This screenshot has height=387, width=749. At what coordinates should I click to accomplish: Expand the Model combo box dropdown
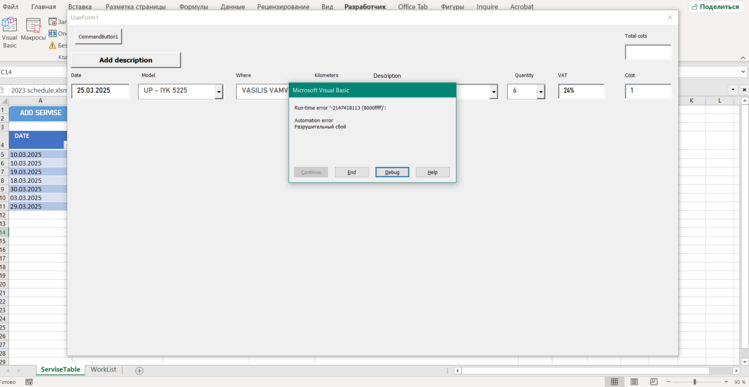pos(219,92)
